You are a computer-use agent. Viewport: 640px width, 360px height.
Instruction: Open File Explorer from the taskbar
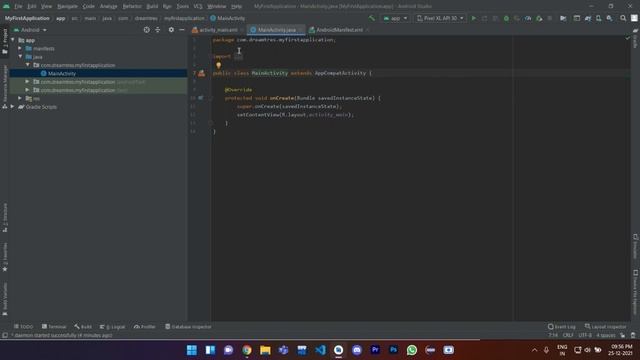coord(265,350)
